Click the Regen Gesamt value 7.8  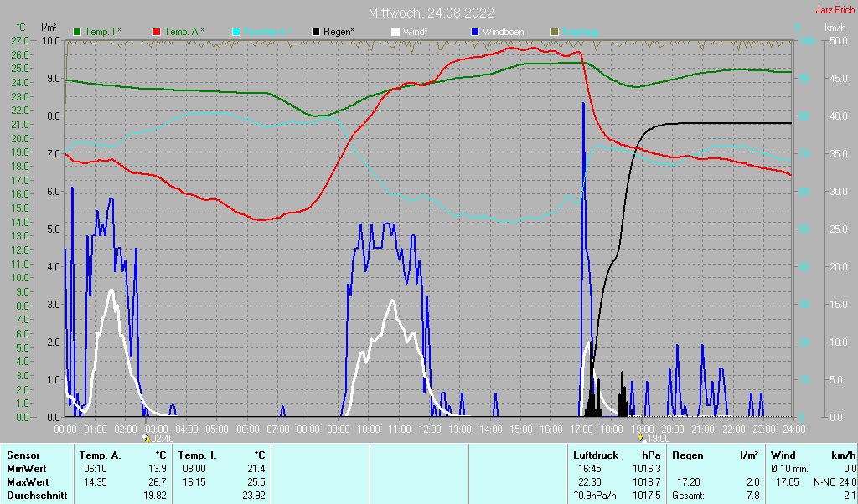point(752,496)
